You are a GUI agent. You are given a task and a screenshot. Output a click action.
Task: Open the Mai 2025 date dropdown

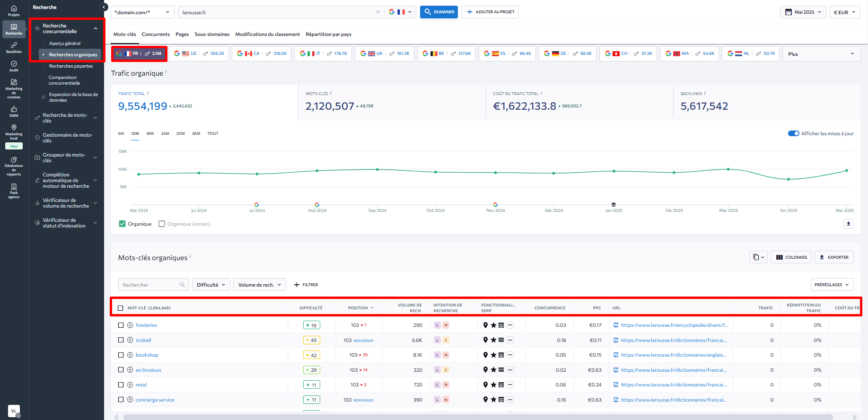click(803, 12)
